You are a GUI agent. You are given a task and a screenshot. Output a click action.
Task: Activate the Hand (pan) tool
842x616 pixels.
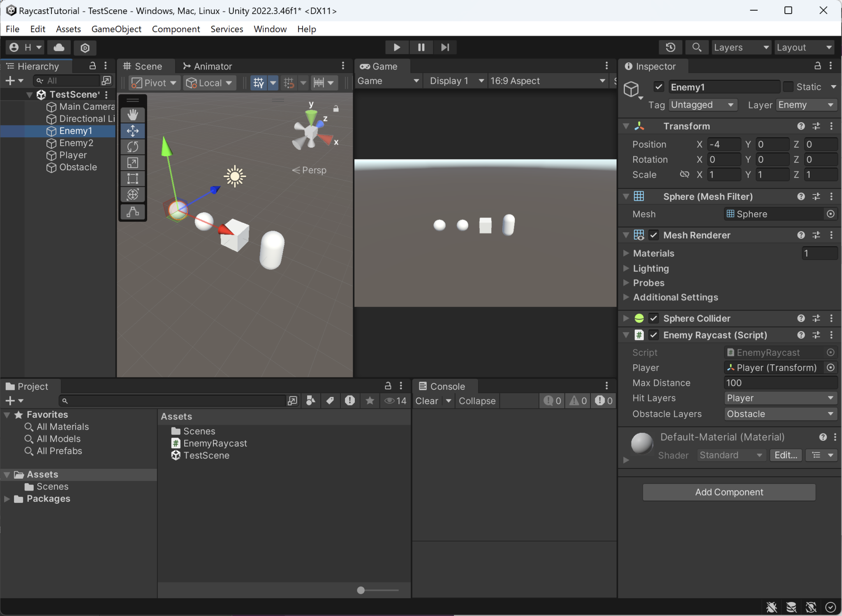point(132,115)
